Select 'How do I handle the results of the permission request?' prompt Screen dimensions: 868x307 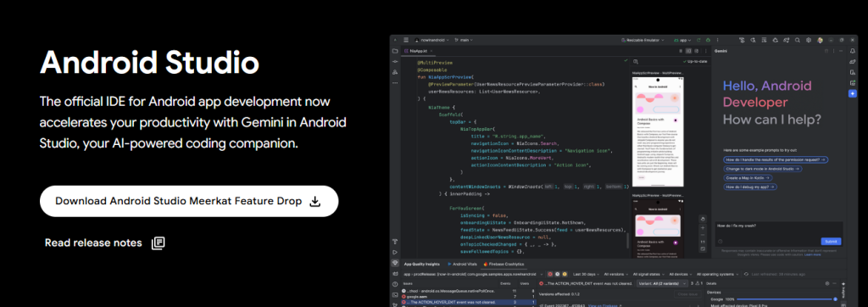point(776,159)
